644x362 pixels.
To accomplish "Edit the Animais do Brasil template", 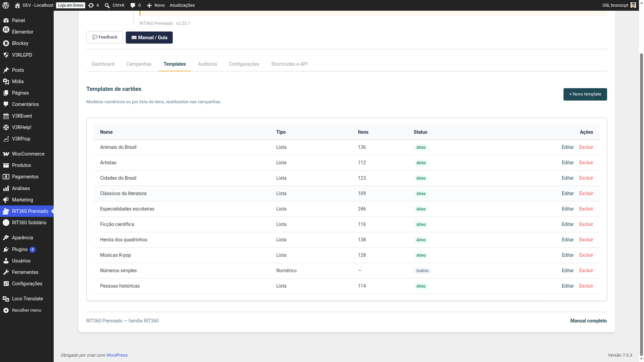I will coord(568,147).
